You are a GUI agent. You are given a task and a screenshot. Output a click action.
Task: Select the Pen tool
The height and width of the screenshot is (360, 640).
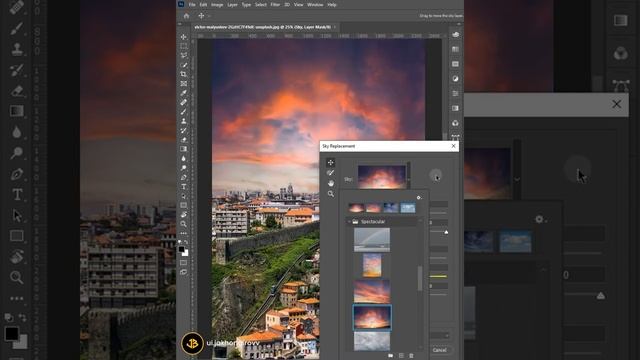(184, 177)
